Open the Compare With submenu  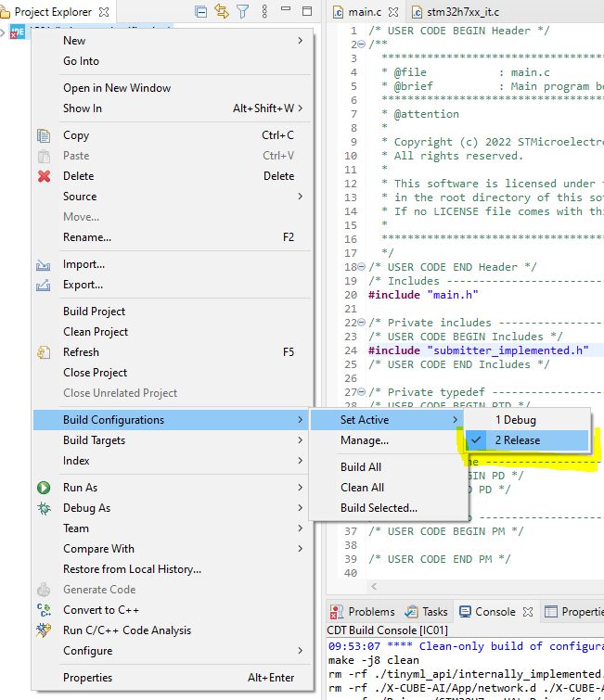click(172, 549)
